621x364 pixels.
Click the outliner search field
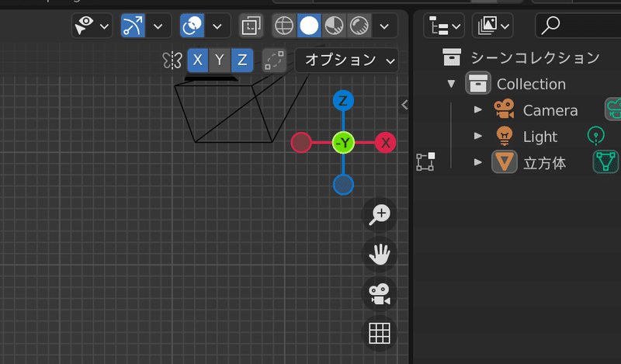coord(578,26)
